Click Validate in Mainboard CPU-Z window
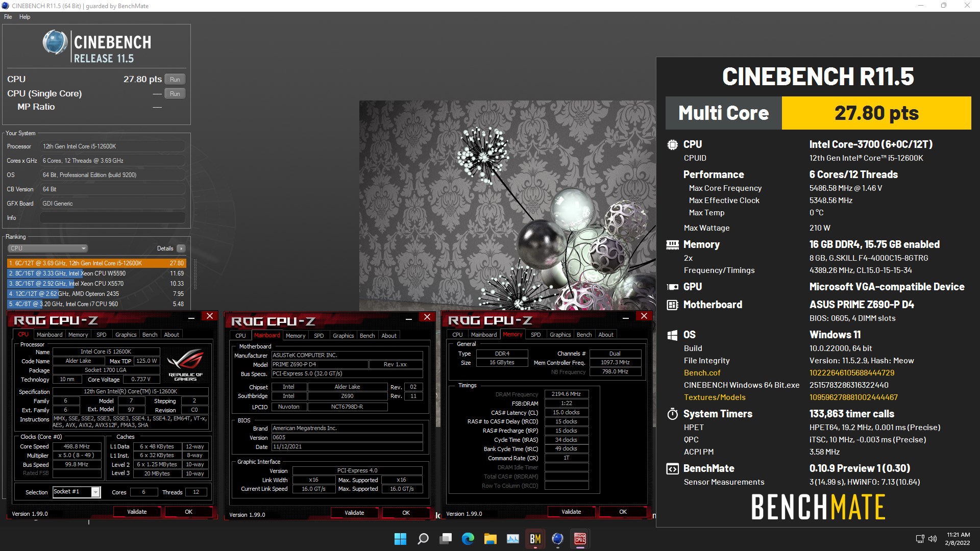This screenshot has height=551, width=980. (x=354, y=513)
